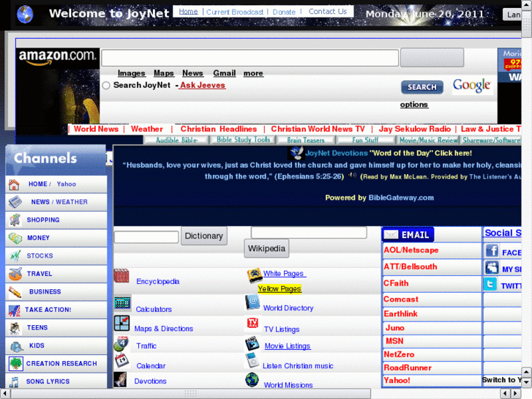The height and width of the screenshot is (399, 532).
Task: Open the search options link
Action: [x=414, y=105]
